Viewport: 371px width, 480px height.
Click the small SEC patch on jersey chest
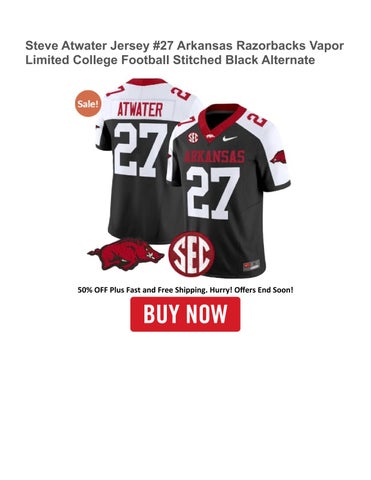tap(193, 137)
